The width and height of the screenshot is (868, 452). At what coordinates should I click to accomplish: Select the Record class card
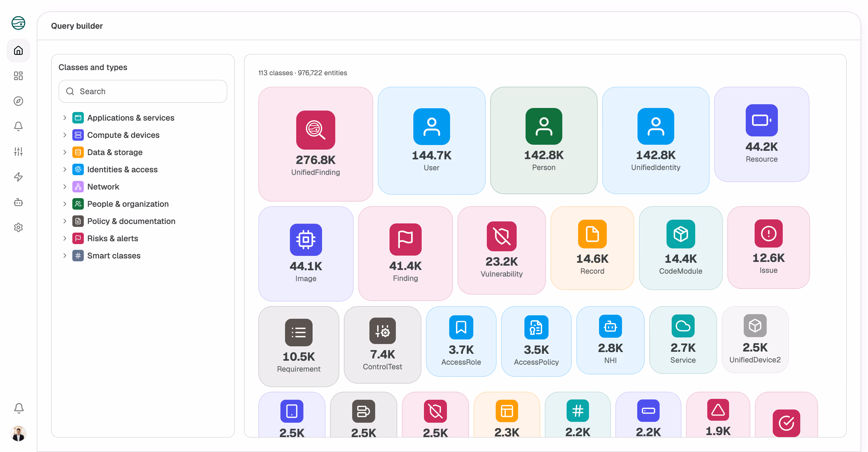pos(592,248)
